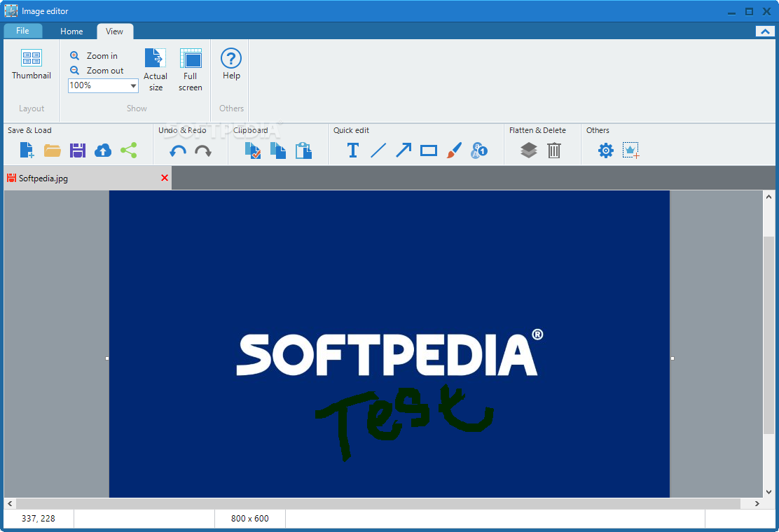
Task: Flatten layers with the stack icon
Action: pos(529,150)
